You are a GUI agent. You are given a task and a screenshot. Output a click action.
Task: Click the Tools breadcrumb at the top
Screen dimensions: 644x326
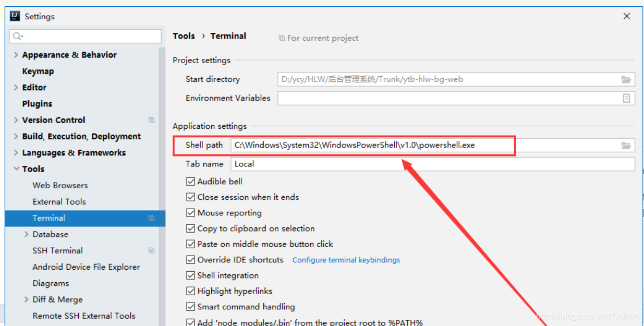[x=184, y=36]
